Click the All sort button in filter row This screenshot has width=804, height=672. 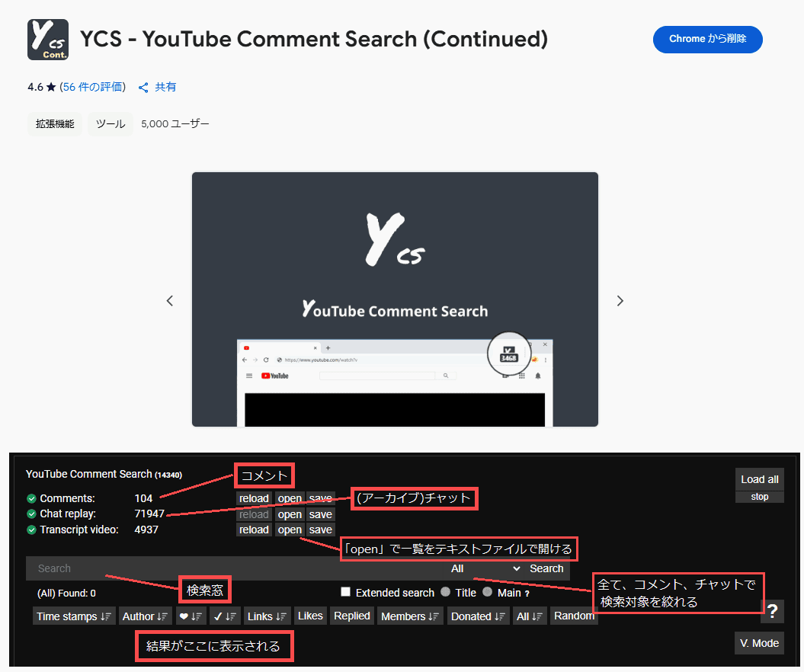point(530,616)
